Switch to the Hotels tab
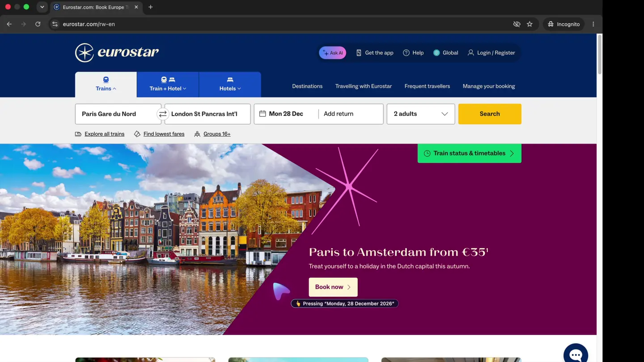The width and height of the screenshot is (644, 362). click(230, 84)
